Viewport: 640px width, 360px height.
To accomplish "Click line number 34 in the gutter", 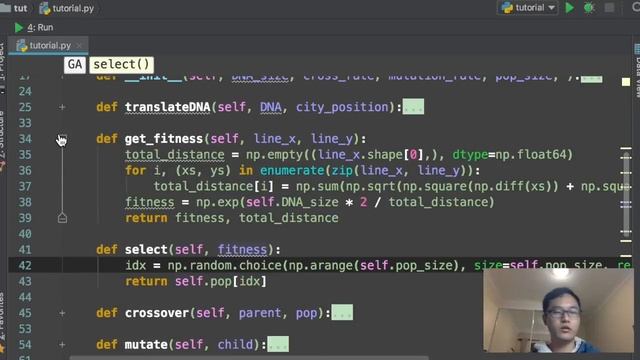I will point(25,139).
